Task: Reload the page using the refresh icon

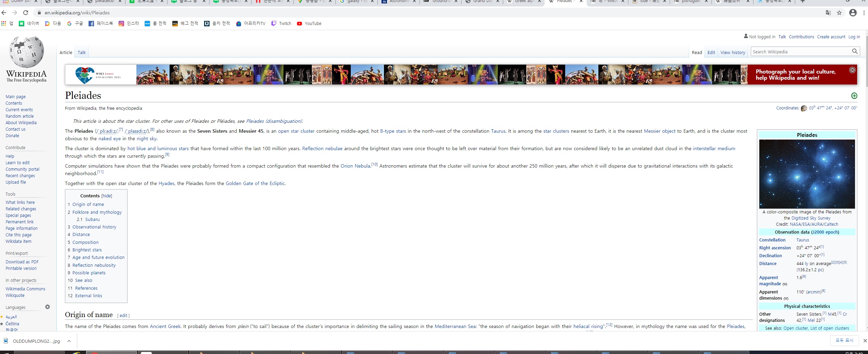Action: coord(26,13)
